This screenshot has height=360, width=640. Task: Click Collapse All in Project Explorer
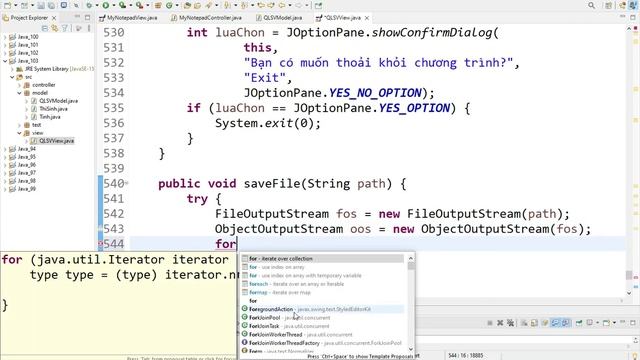[x=44, y=28]
